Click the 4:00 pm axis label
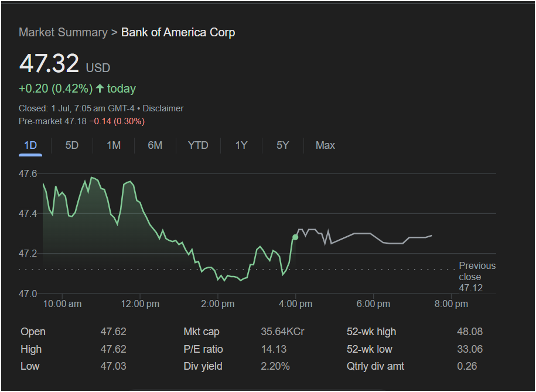536x392 pixels. pyautogui.click(x=296, y=304)
